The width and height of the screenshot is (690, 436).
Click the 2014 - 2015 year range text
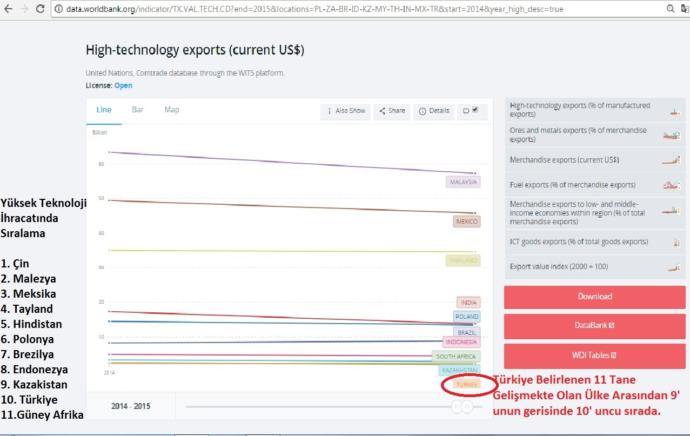pos(131,406)
